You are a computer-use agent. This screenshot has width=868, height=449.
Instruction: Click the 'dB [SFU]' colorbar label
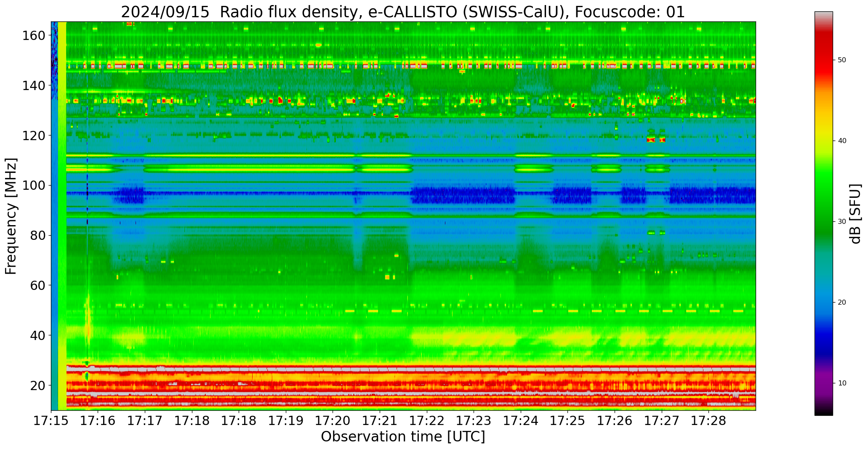tap(856, 213)
